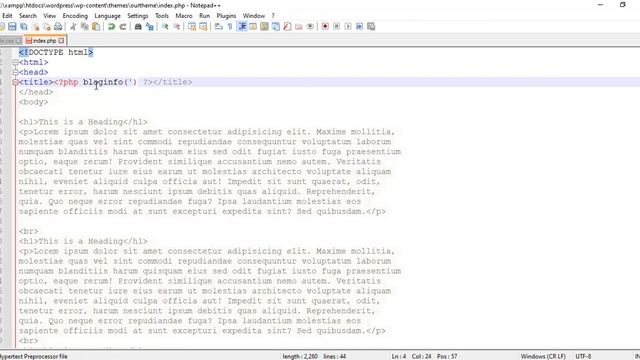Open the ? help menu
640x360 pixels.
point(273,16)
